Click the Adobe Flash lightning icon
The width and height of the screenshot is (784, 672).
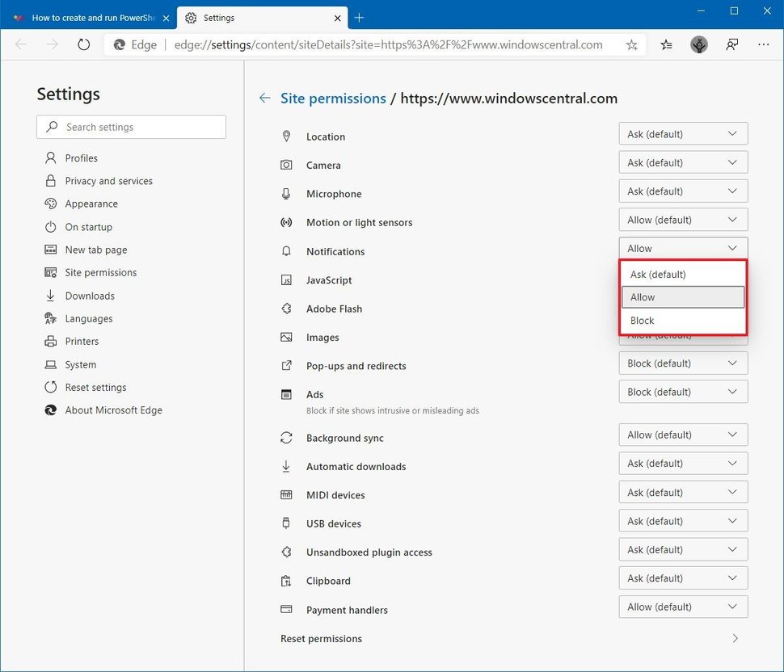click(x=286, y=309)
